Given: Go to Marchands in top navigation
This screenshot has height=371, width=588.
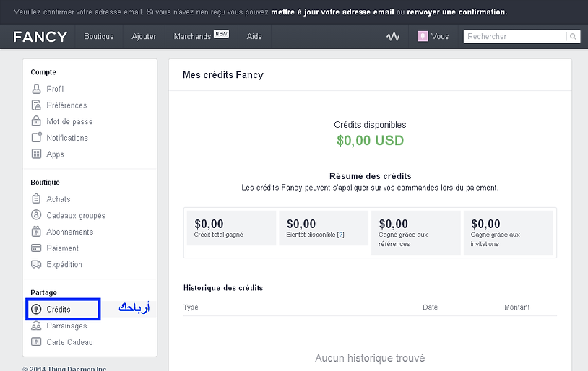Looking at the screenshot, I should [x=192, y=37].
